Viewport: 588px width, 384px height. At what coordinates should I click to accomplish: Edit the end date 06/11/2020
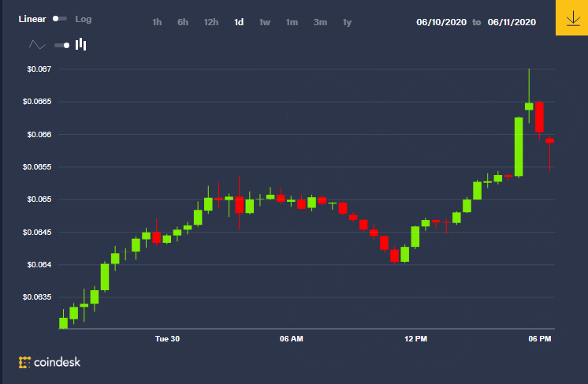512,23
